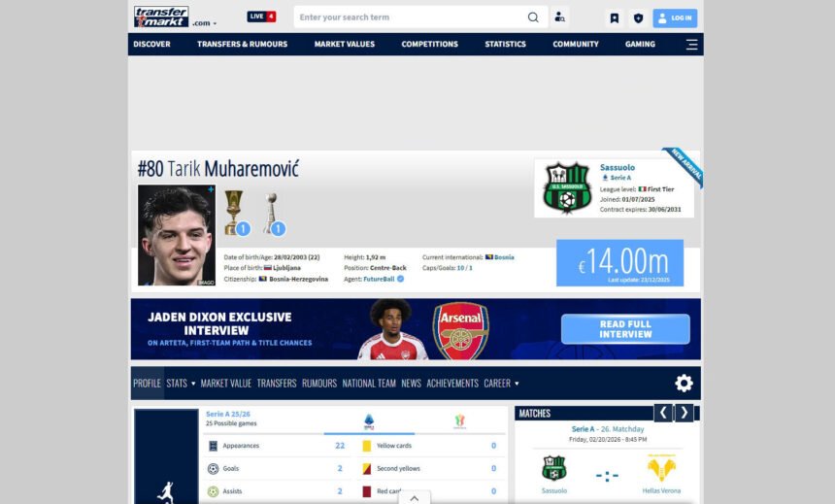Open page settings gear icon
835x504 pixels.
pos(684,383)
